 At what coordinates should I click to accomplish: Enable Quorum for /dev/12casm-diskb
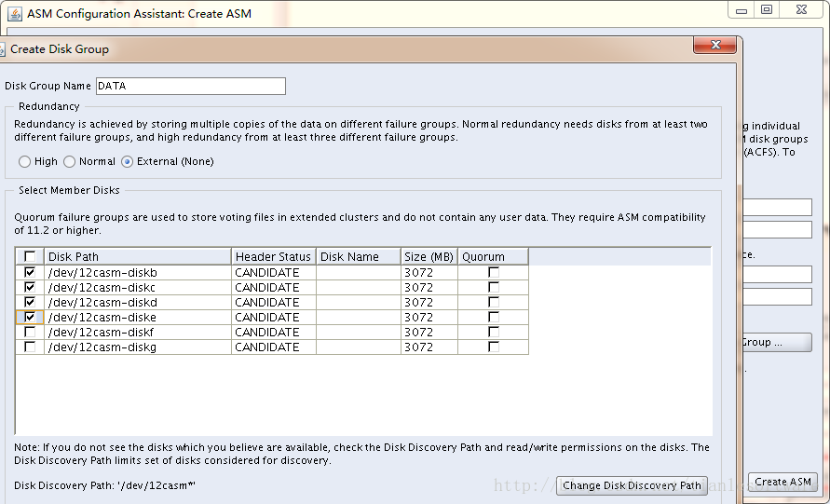[494, 273]
